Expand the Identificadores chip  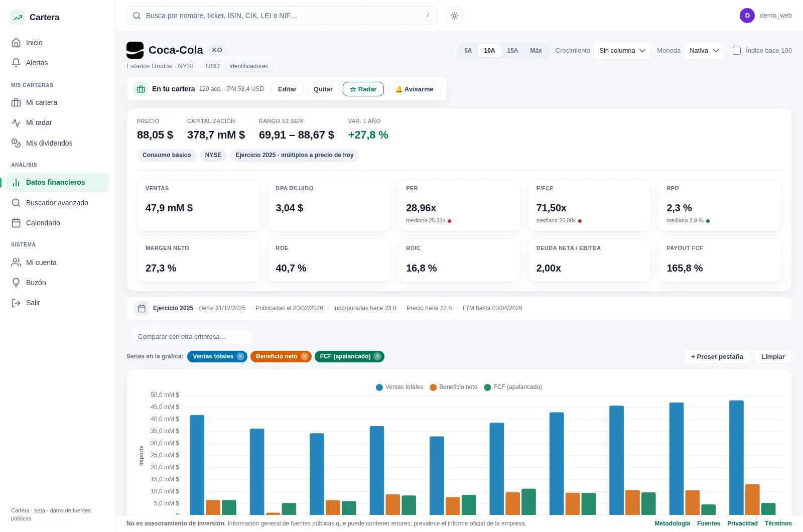(249, 66)
